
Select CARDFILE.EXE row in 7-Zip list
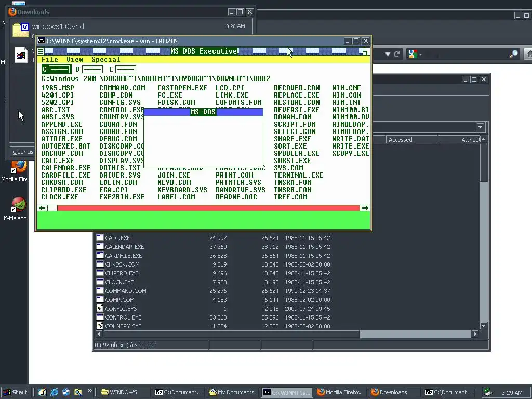[213, 256]
